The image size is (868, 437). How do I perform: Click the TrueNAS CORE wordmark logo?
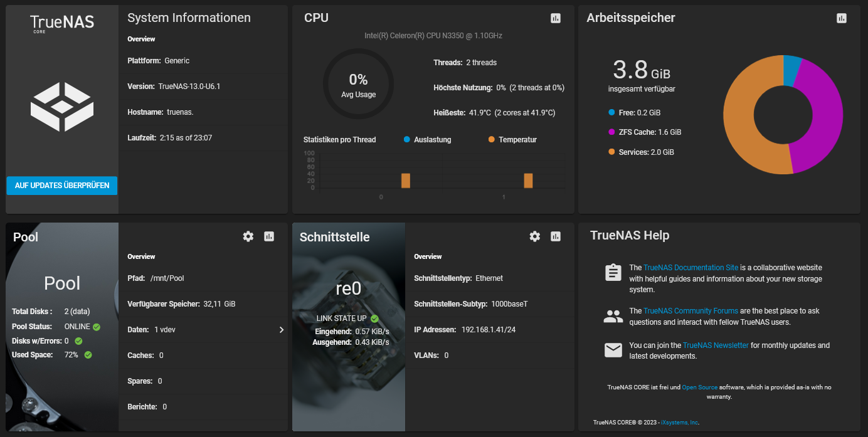(62, 23)
